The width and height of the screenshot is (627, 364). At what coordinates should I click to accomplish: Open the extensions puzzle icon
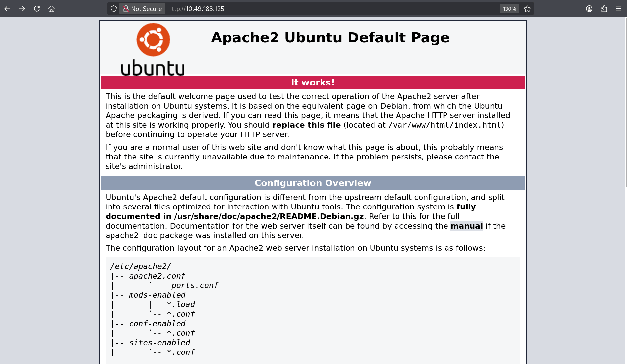pyautogui.click(x=604, y=9)
